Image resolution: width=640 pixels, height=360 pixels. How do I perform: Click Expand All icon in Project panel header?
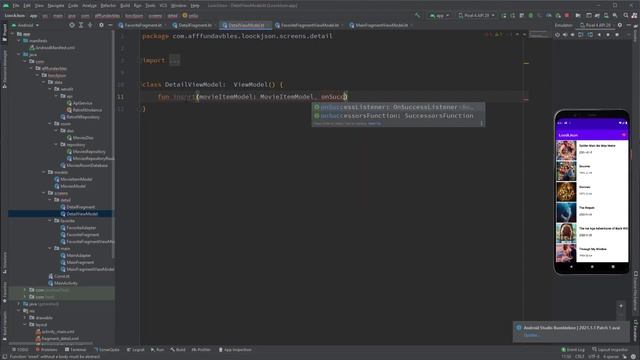(81, 25)
